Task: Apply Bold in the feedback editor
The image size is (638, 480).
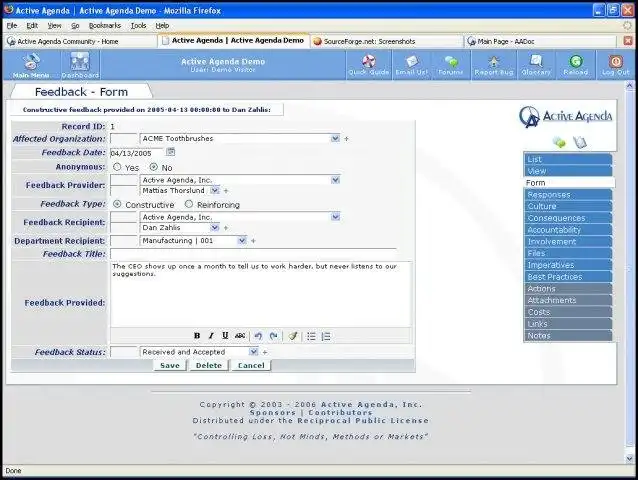Action: [x=197, y=336]
